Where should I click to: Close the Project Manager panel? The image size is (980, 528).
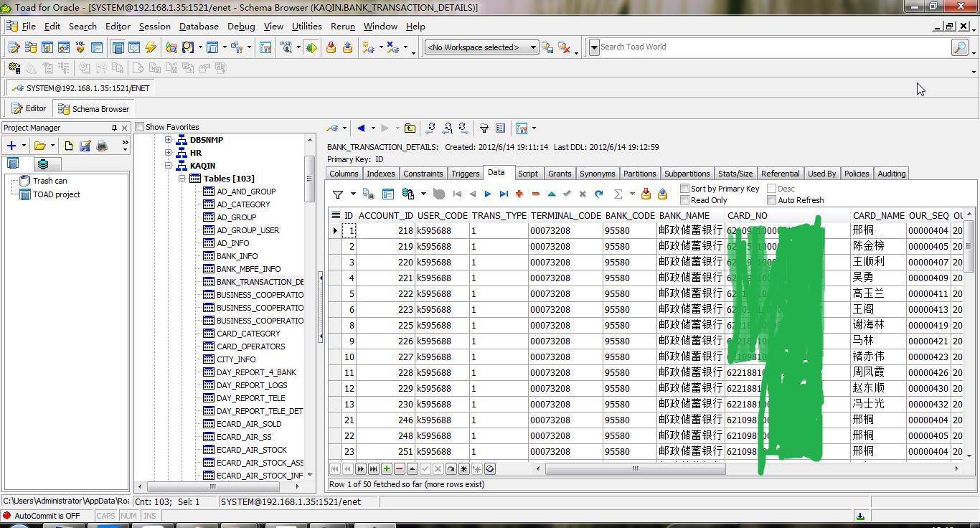coord(124,128)
